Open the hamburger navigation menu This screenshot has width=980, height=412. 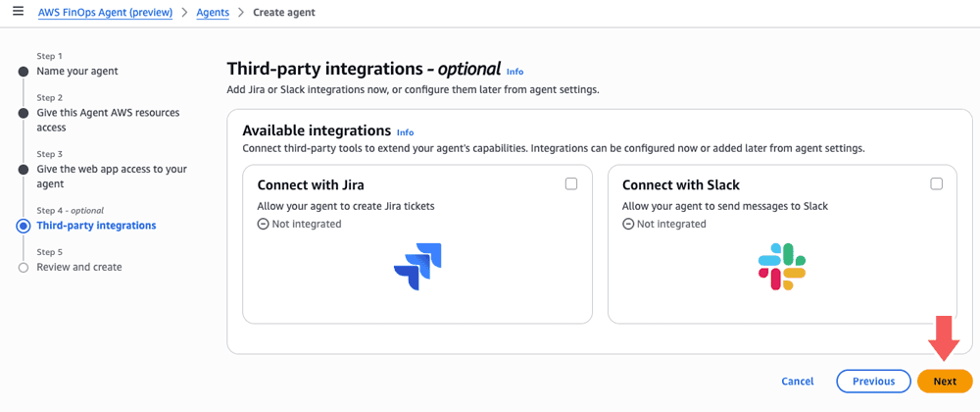(x=18, y=12)
